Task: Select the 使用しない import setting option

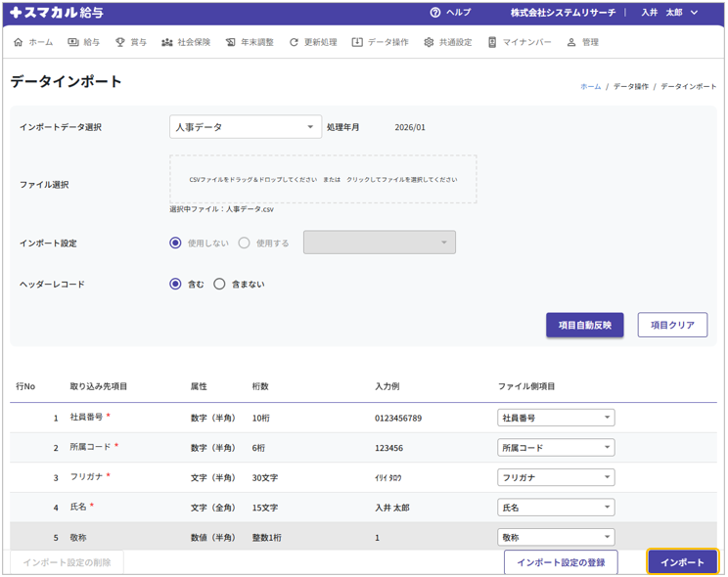Action: click(176, 243)
